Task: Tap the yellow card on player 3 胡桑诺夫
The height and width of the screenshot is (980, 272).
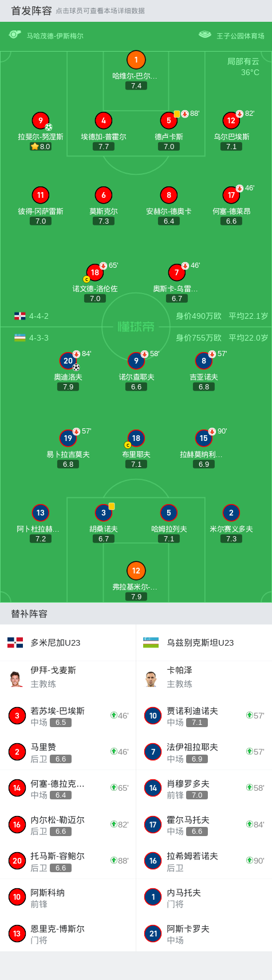Action: click(112, 506)
